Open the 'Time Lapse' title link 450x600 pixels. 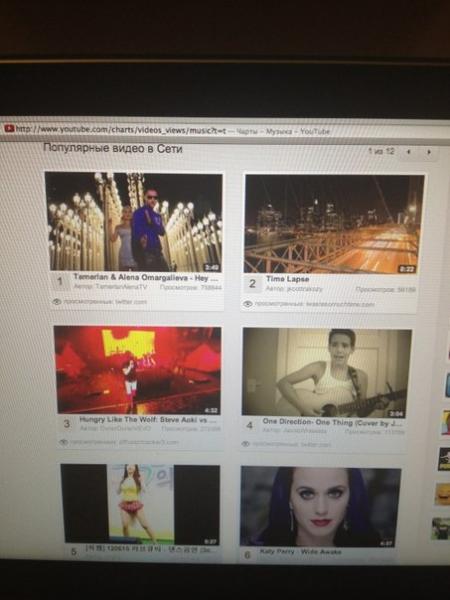tap(287, 279)
